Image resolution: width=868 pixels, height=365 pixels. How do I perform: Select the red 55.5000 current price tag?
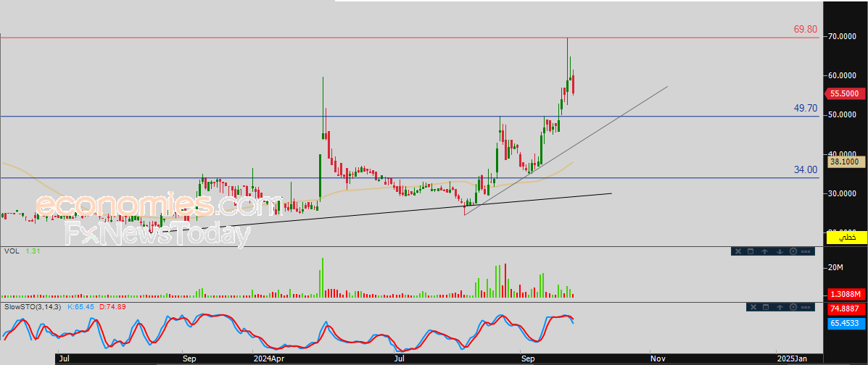coord(846,94)
